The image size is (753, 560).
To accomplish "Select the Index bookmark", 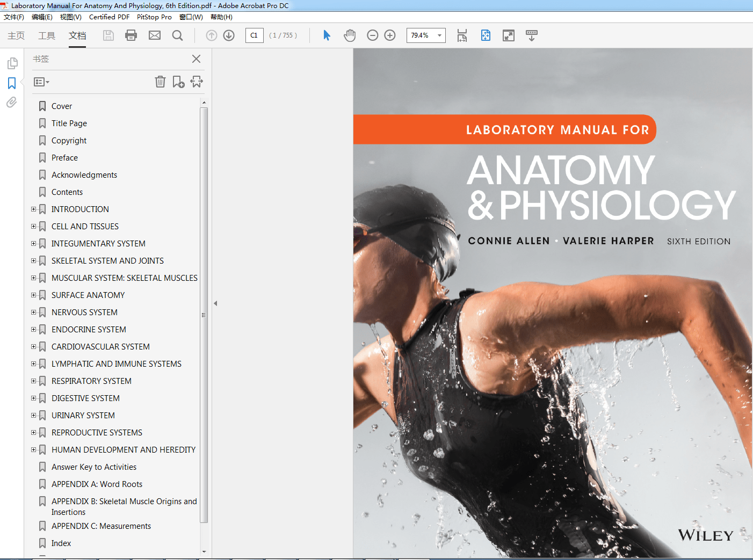I will [x=61, y=543].
